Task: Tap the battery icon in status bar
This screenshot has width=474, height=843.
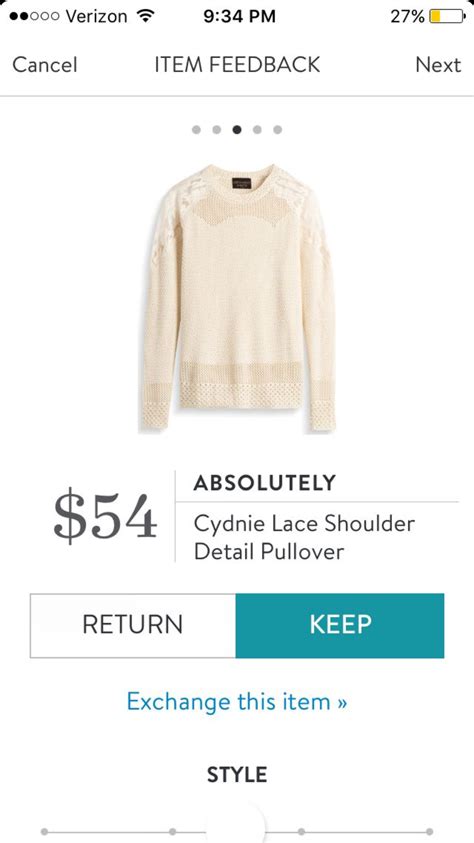Action: pyautogui.click(x=447, y=16)
